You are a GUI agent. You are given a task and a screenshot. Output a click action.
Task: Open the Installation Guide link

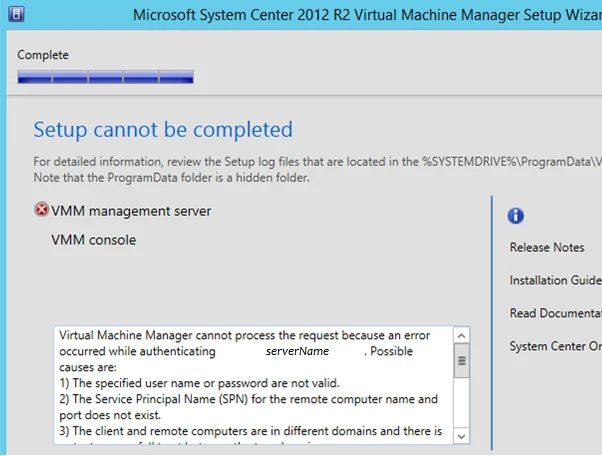pos(556,280)
